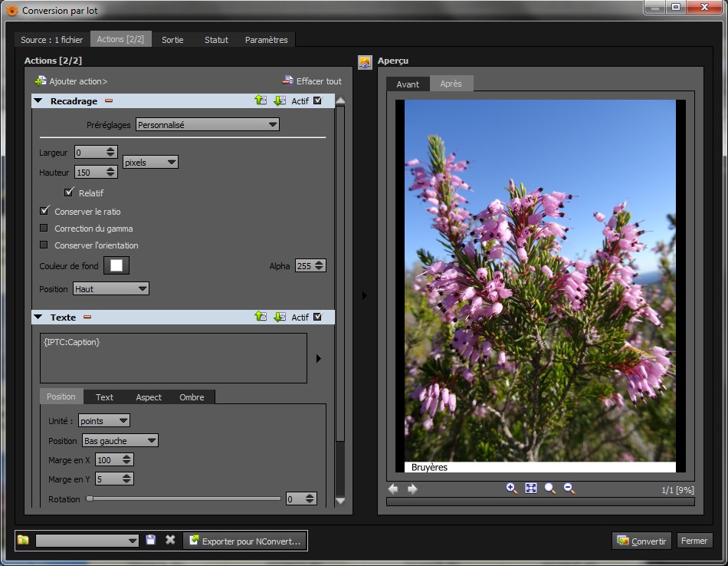Click the Effacer tout icon
The height and width of the screenshot is (566, 728).
pos(288,81)
